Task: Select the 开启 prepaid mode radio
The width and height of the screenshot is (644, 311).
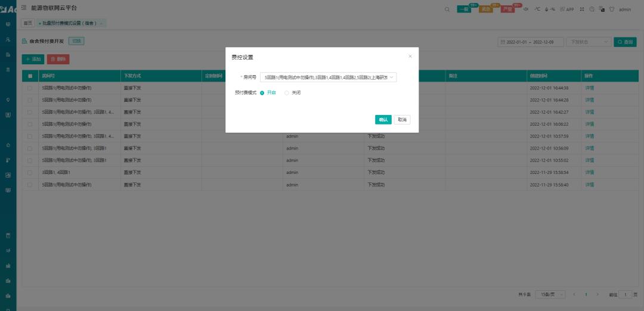Action: [262, 93]
